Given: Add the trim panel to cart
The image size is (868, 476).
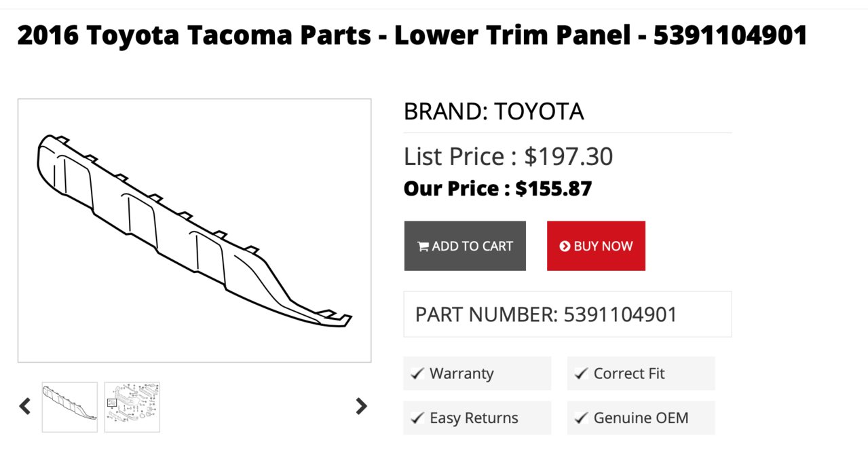Looking at the screenshot, I should tap(465, 246).
